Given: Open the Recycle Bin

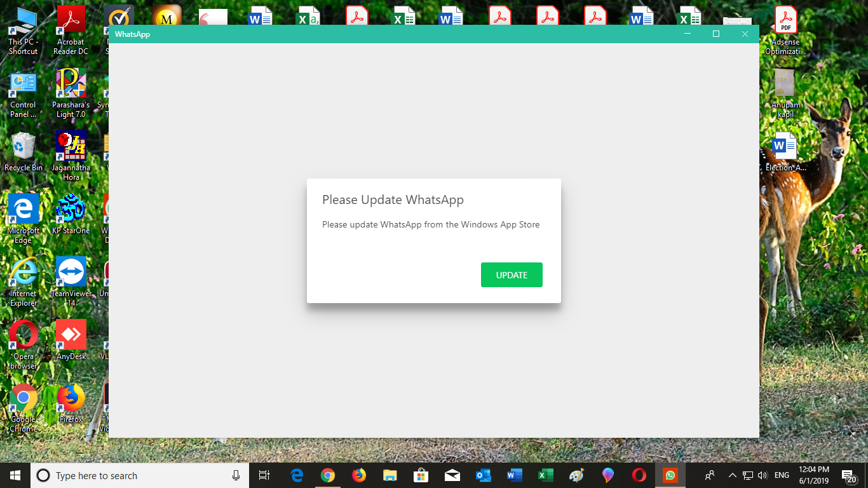Looking at the screenshot, I should [x=24, y=152].
